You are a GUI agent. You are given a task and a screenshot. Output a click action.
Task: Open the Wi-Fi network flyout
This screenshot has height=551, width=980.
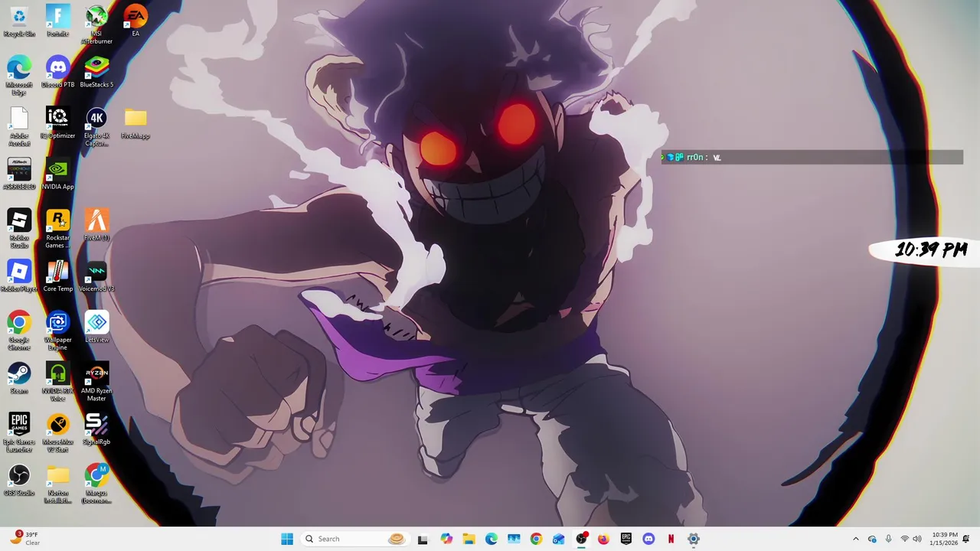pyautogui.click(x=904, y=539)
